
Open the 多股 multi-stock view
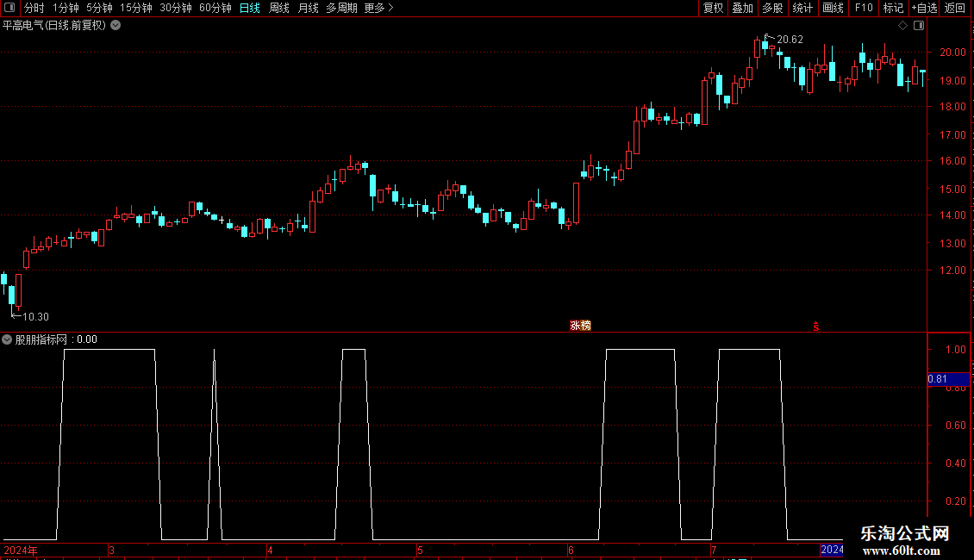pyautogui.click(x=772, y=8)
